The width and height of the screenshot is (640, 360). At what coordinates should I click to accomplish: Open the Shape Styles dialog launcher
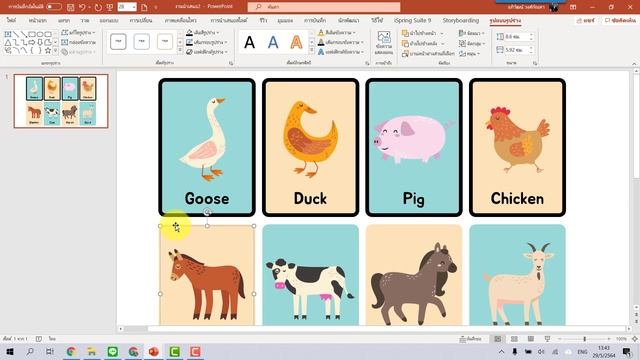(231, 63)
